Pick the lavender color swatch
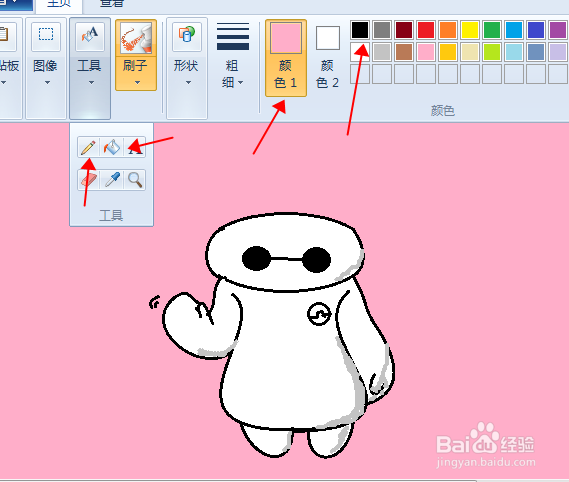569x482 pixels. (558, 52)
